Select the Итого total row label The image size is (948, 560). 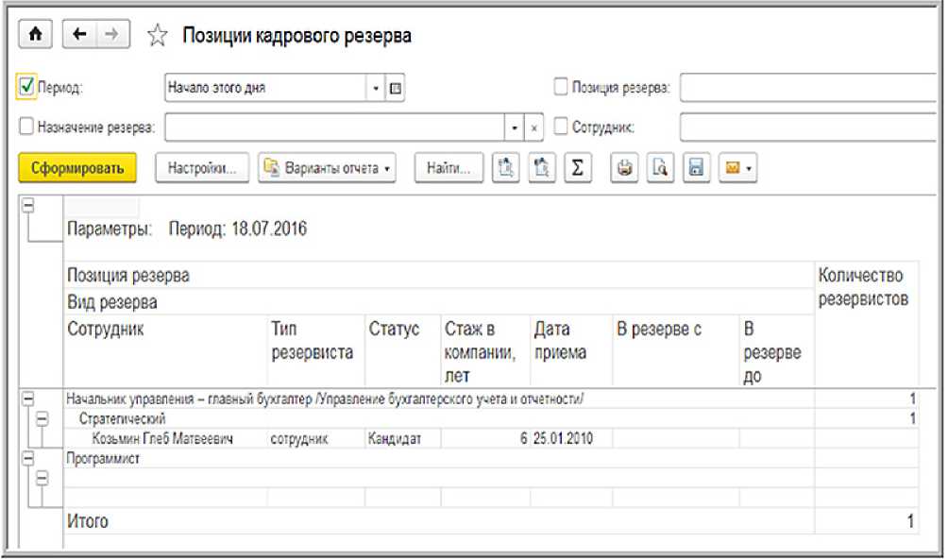pos(88,521)
